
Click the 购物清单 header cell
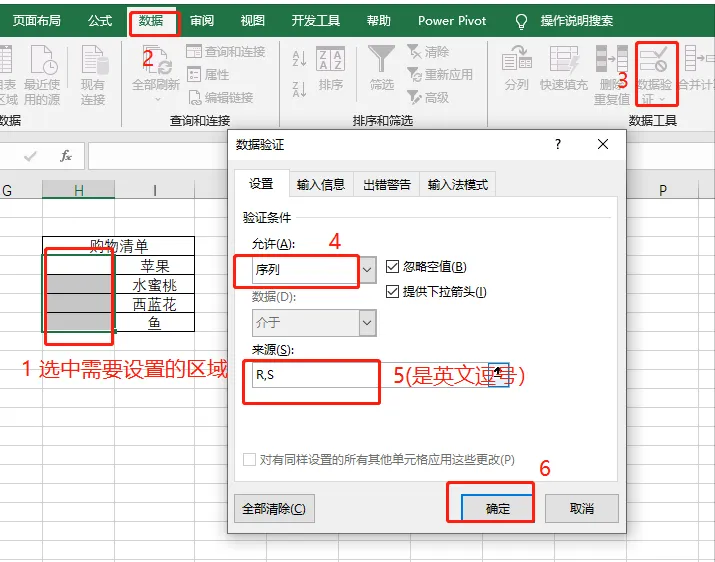click(x=119, y=246)
